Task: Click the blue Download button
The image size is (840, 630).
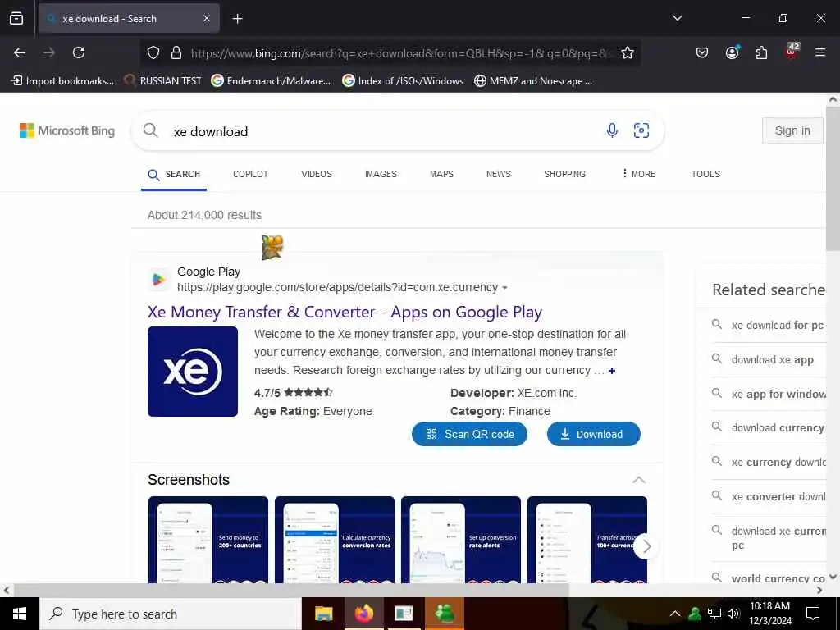Action: (594, 434)
